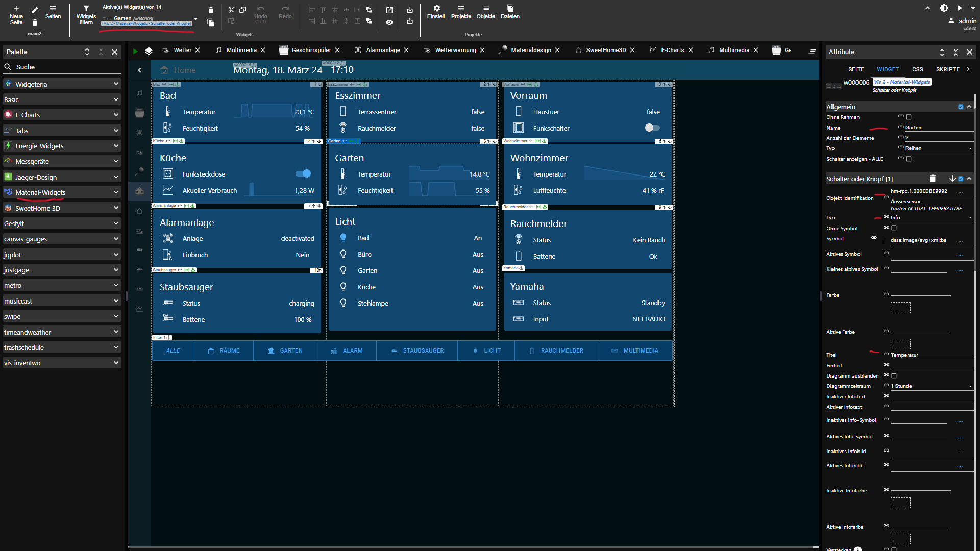Open views menu icon at tab bar end
Image resolution: width=980 pixels, height=551 pixels.
coord(812,51)
